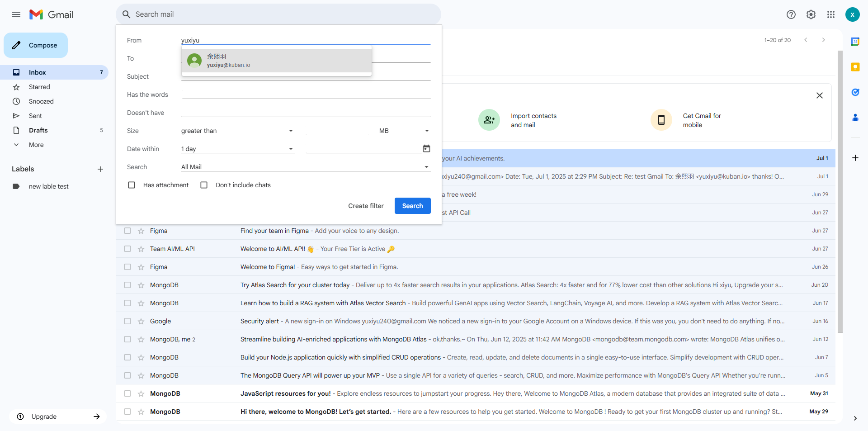Screen dimensions: 868x431
Task: Open Contacts side panel
Action: coord(855,118)
